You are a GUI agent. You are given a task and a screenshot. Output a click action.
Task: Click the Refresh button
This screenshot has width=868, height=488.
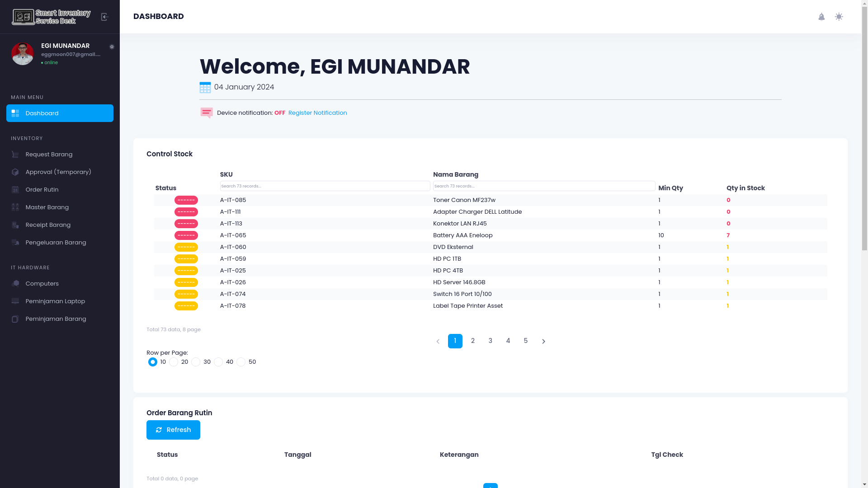coord(173,430)
